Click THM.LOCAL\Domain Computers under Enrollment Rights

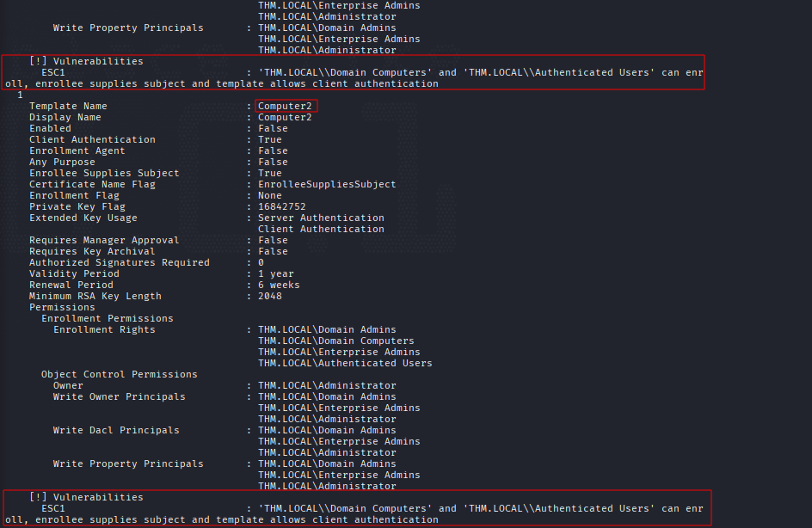coord(336,341)
